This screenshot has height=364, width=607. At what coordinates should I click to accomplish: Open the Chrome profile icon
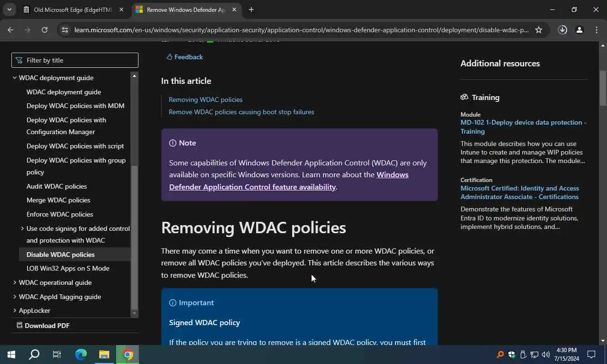click(579, 30)
